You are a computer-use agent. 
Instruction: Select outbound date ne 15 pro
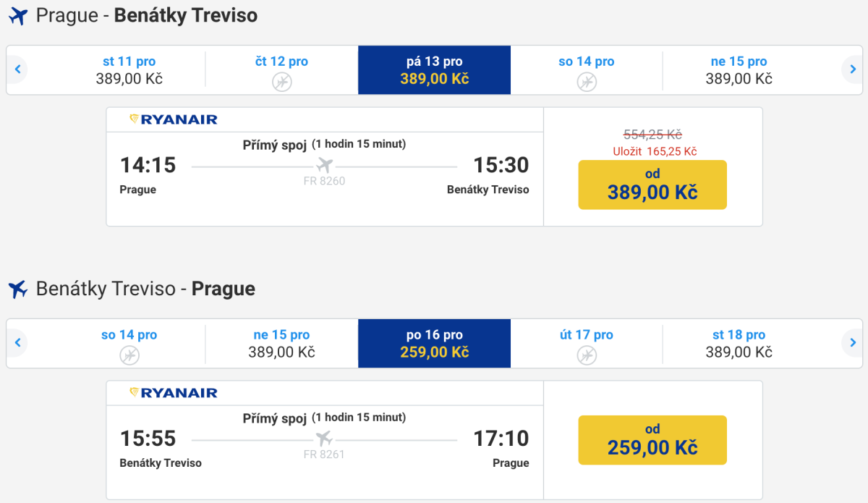point(739,70)
